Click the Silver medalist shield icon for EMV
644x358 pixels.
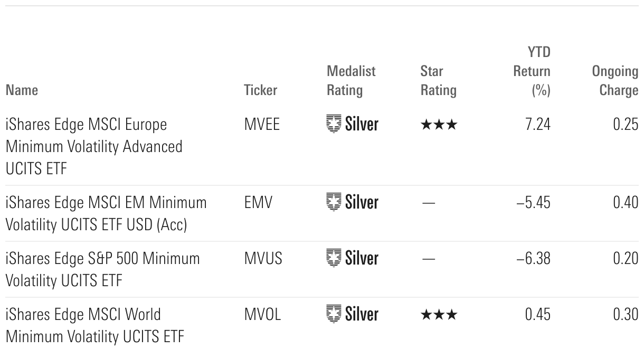(x=334, y=202)
